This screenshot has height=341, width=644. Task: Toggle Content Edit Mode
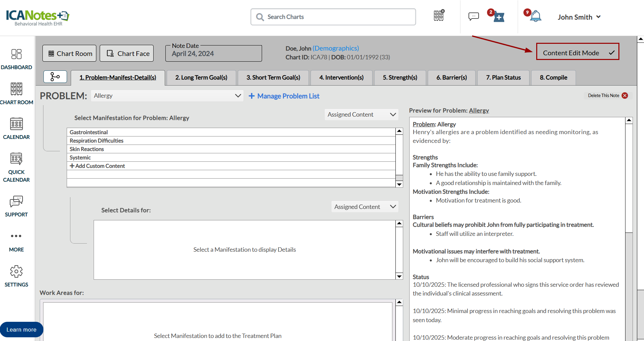tap(577, 53)
